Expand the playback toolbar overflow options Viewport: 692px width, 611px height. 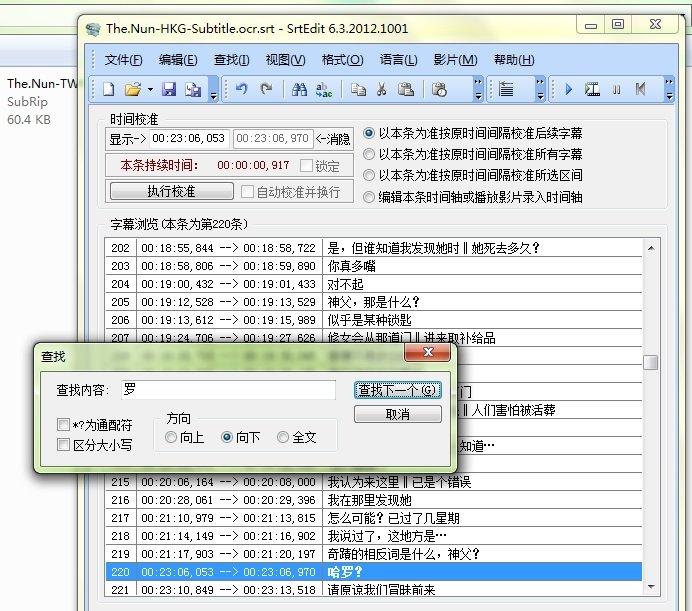click(x=669, y=90)
